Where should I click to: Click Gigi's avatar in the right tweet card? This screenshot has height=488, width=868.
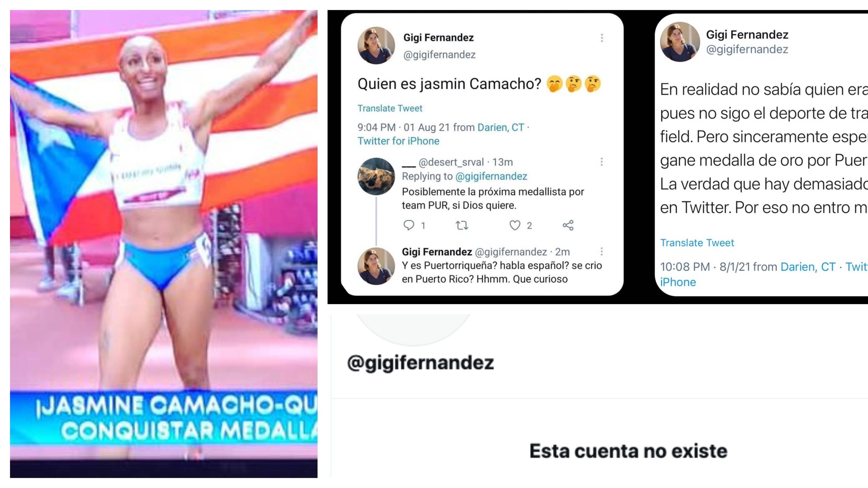680,42
